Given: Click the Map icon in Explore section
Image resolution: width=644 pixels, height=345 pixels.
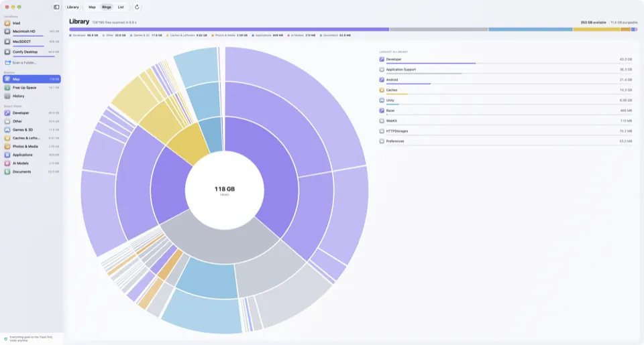Looking at the screenshot, I should click(x=7, y=79).
